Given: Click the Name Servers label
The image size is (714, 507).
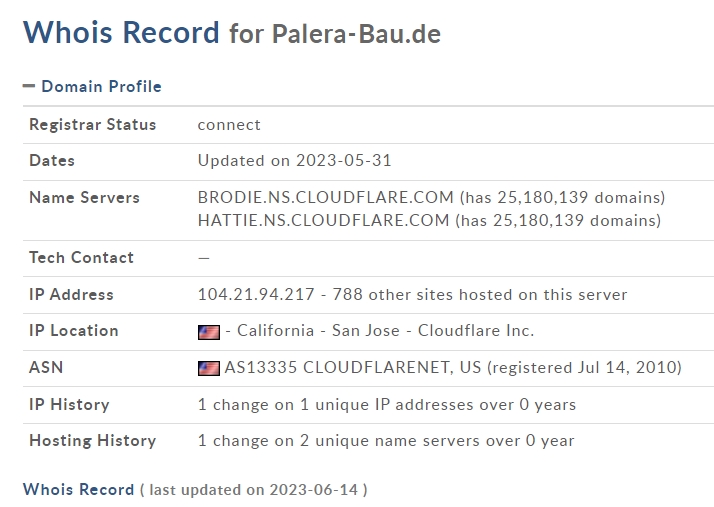Looking at the screenshot, I should pos(84,198).
